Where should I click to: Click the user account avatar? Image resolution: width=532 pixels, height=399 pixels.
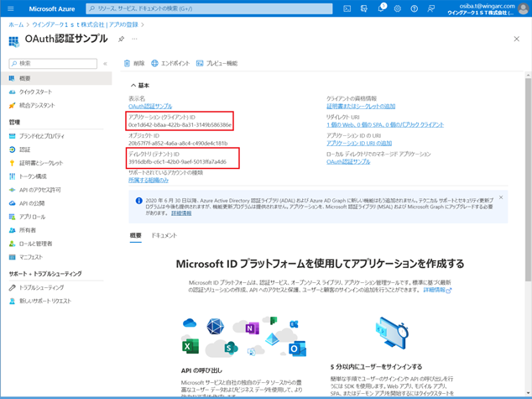524,9
